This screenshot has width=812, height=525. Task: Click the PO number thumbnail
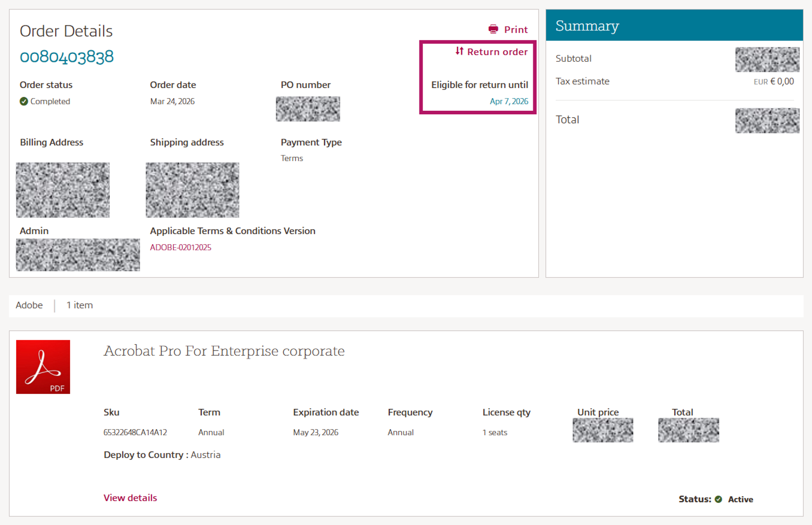(308, 109)
